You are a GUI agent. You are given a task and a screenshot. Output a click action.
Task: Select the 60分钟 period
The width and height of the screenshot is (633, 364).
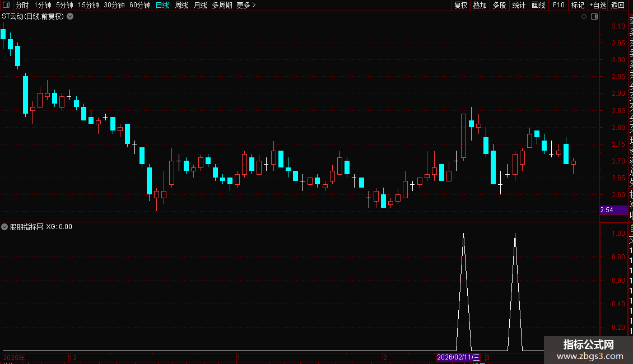click(x=140, y=5)
